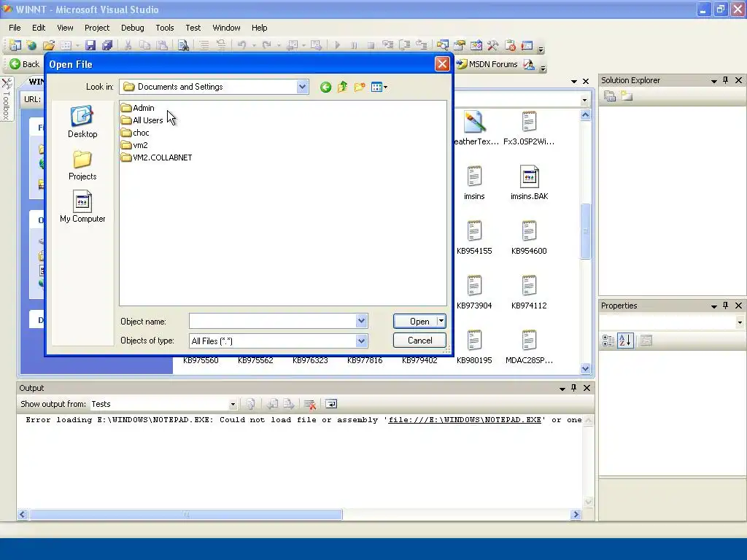
Task: Click the Open button in dialog
Action: pyautogui.click(x=415, y=322)
